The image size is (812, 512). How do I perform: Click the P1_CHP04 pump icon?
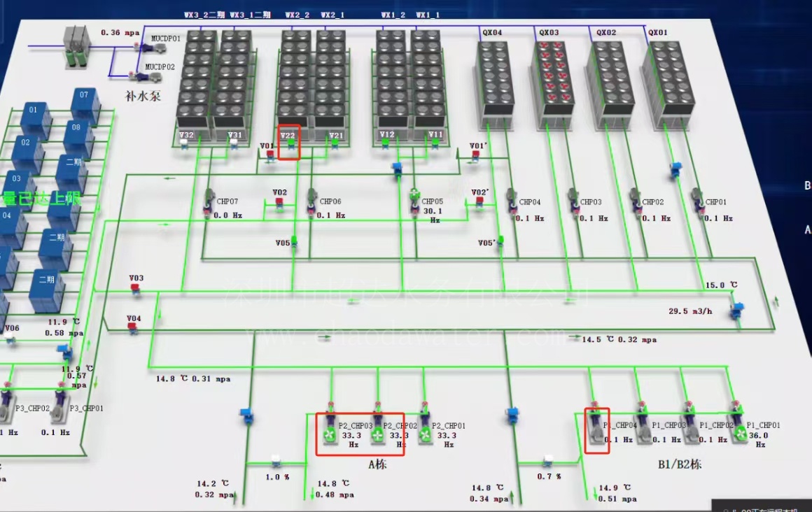coord(596,425)
